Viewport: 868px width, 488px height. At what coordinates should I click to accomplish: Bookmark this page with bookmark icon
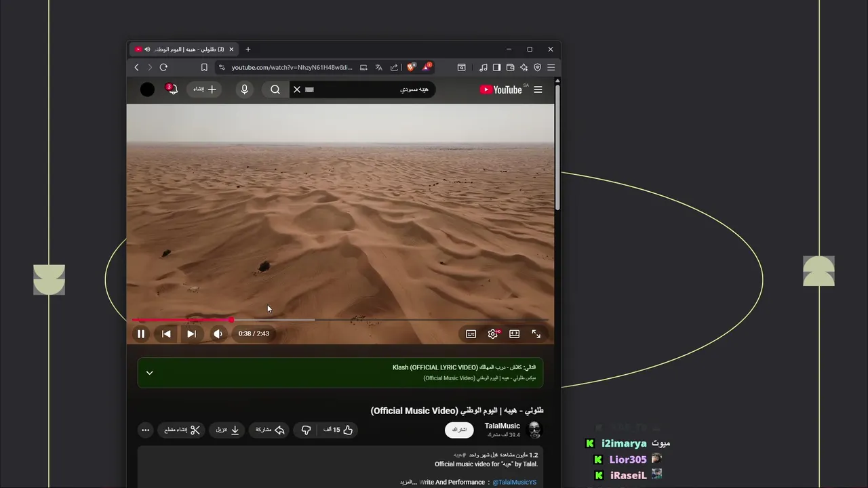pos(204,67)
